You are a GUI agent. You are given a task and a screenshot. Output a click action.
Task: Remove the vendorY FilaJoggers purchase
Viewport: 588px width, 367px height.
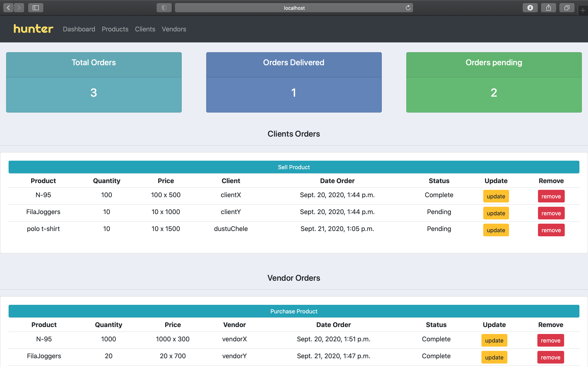pos(550,357)
